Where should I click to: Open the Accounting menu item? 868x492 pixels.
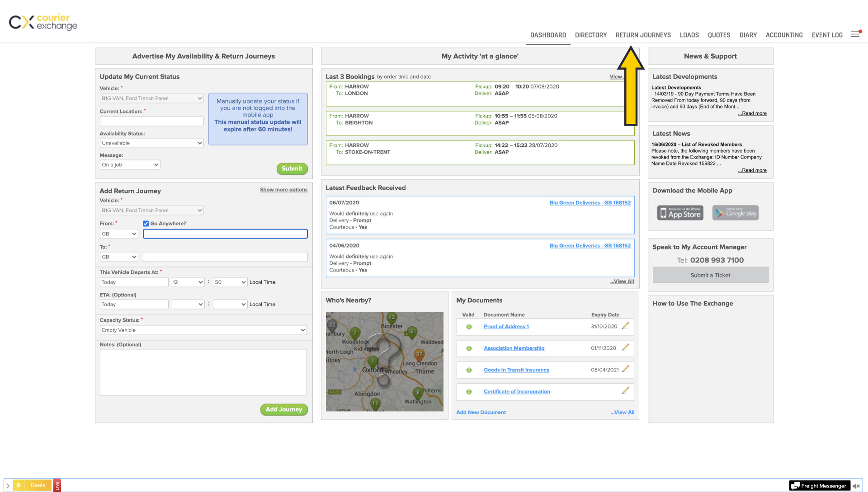(784, 35)
